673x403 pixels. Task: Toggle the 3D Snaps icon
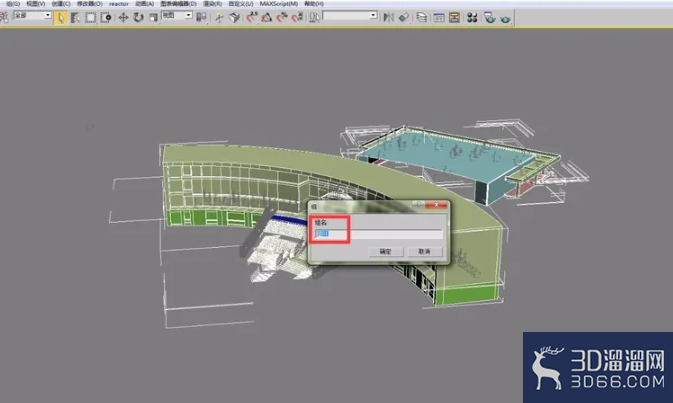pyautogui.click(x=252, y=18)
